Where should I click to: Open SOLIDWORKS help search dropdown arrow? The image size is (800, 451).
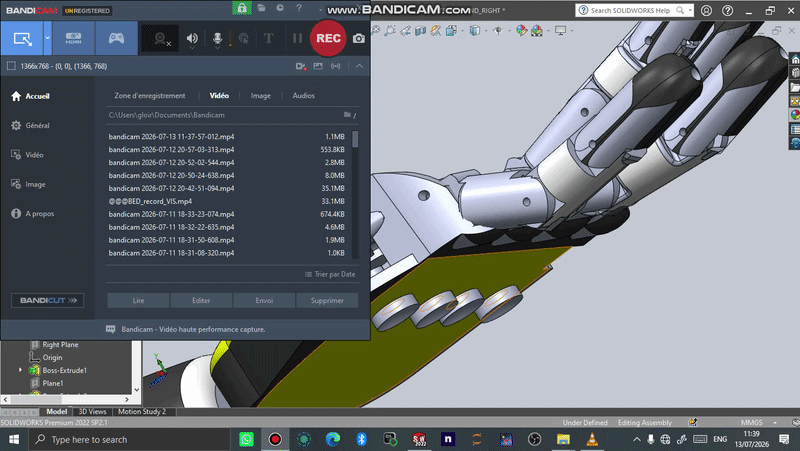(x=690, y=10)
